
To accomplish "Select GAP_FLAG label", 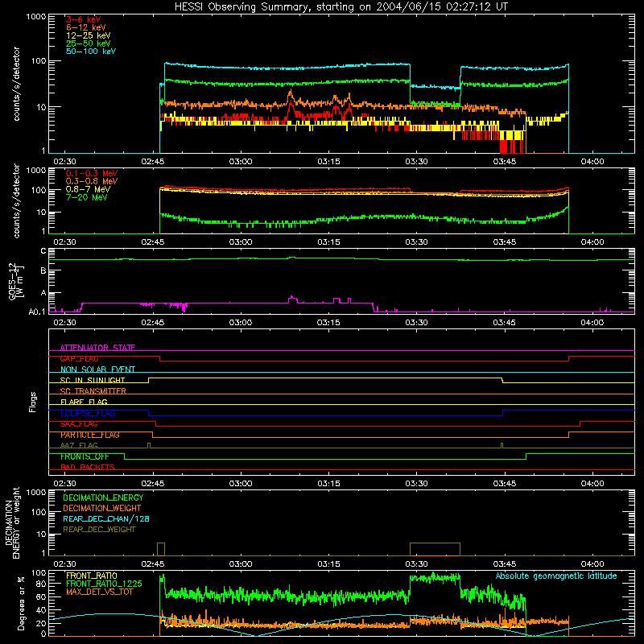I will (79, 358).
